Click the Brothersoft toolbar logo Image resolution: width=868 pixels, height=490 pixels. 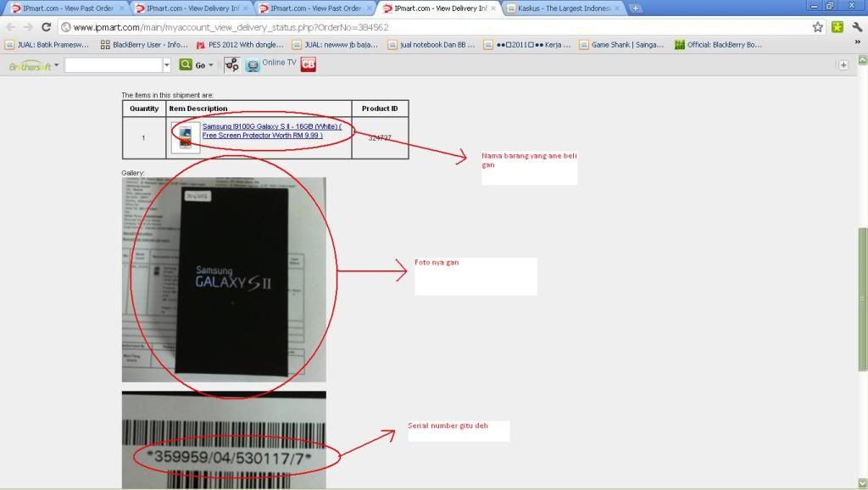pos(30,66)
